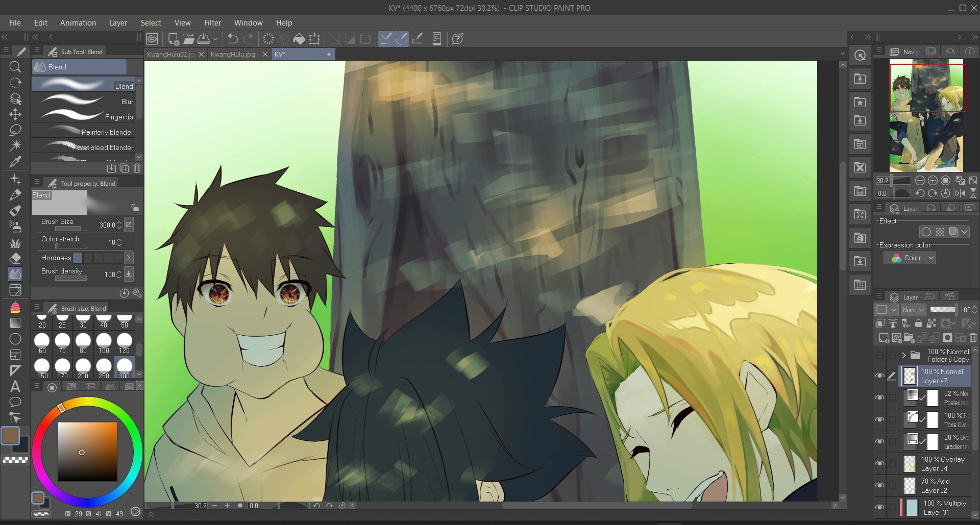The width and height of the screenshot is (980, 525).
Task: Select the Lasso selection tool
Action: (x=15, y=130)
